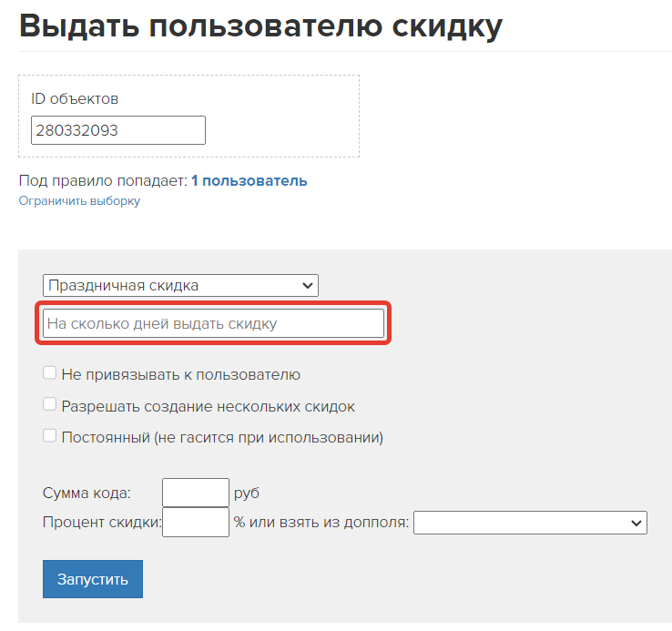Click the 'Ограничить выборку' link
672x631 pixels.
tap(79, 201)
